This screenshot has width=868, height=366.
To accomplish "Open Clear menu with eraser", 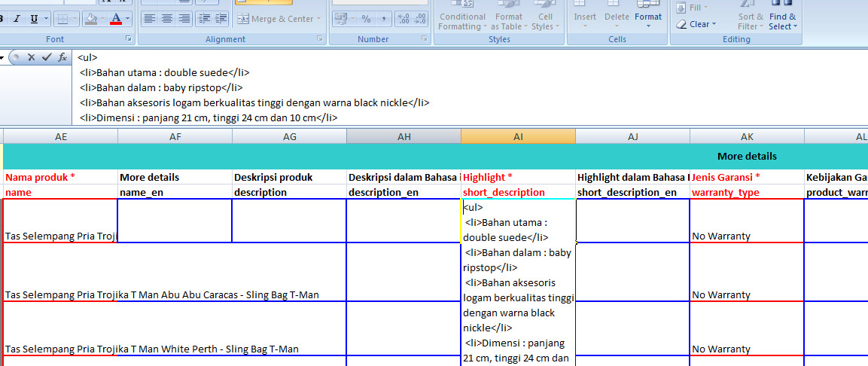I will click(x=696, y=24).
